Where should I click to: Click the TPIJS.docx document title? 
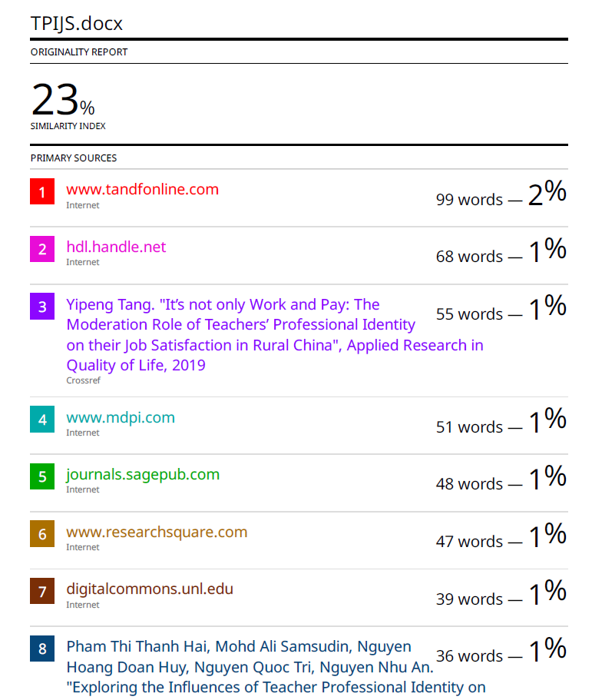pyautogui.click(x=77, y=24)
